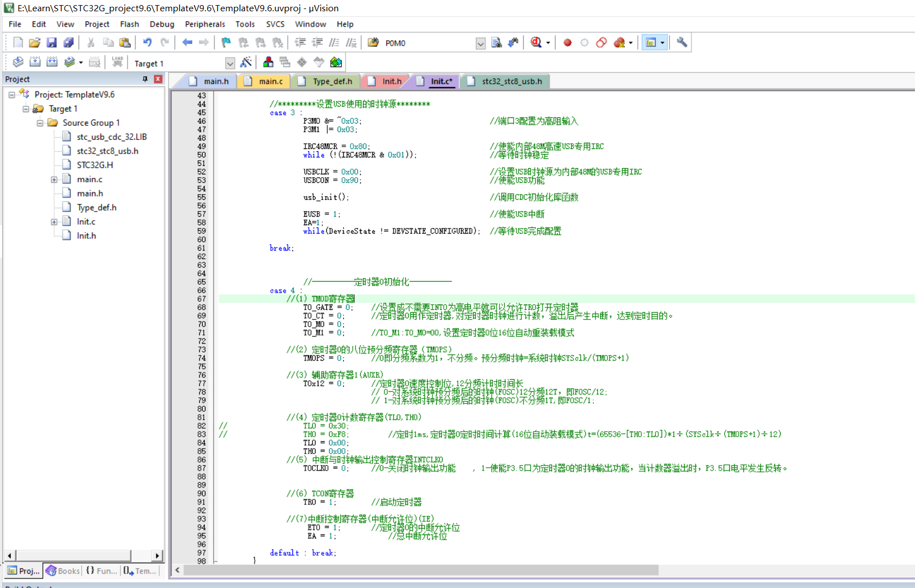Open Find in Files
This screenshot has width=915, height=588.
click(373, 42)
